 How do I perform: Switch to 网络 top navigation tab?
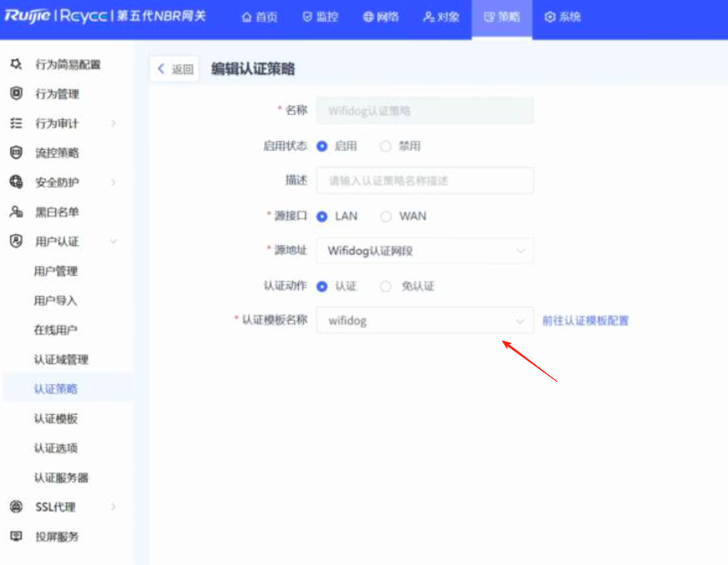[381, 17]
